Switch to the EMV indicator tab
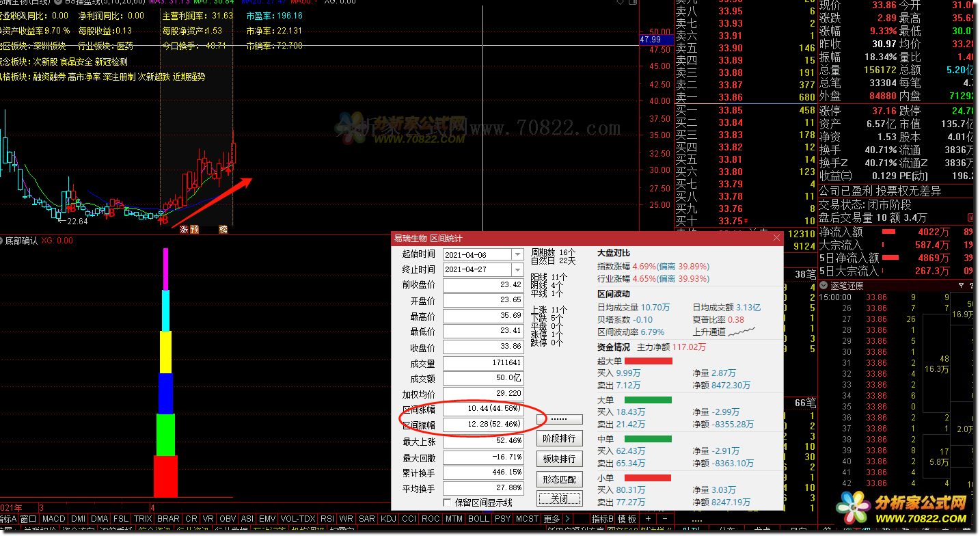The height and width of the screenshot is (536, 980). pyautogui.click(x=267, y=519)
